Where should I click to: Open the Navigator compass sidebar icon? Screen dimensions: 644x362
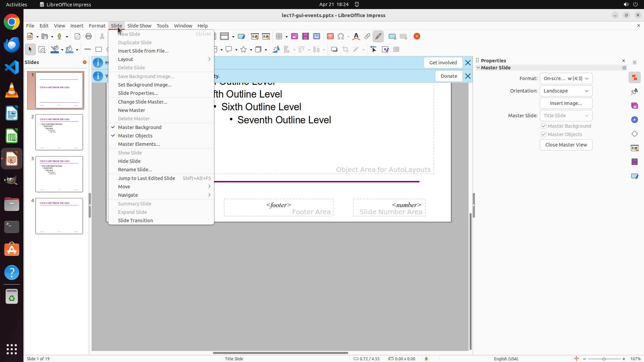coord(634,120)
